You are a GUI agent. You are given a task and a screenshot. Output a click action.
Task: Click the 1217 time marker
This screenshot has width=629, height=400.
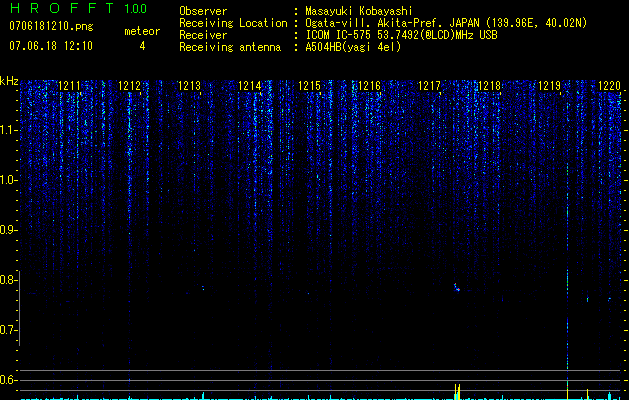coord(429,86)
